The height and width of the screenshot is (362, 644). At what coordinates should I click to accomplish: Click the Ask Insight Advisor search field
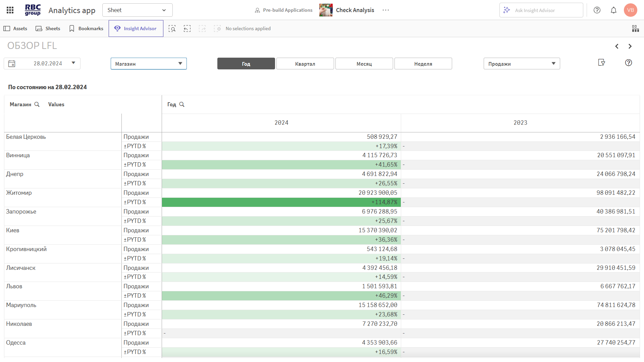click(x=541, y=10)
